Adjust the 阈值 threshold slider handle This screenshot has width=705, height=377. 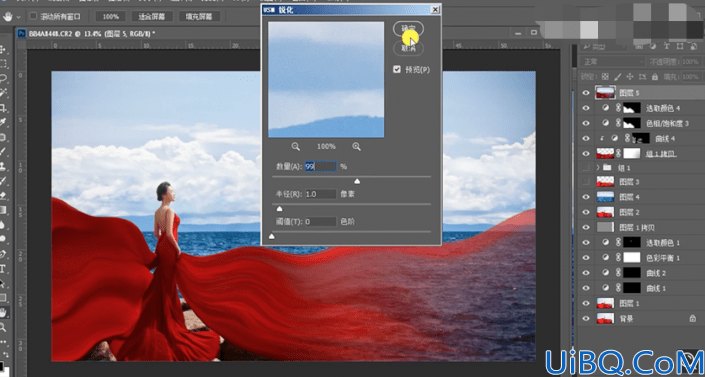click(x=272, y=236)
